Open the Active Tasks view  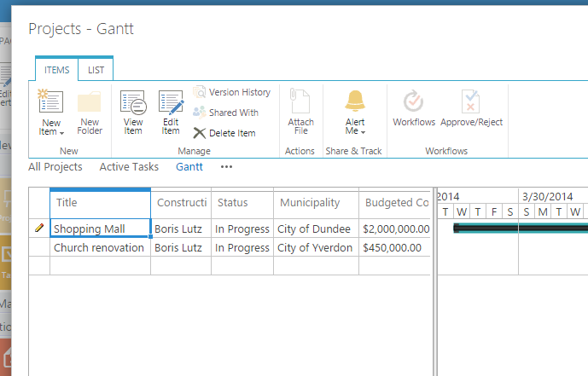(129, 166)
